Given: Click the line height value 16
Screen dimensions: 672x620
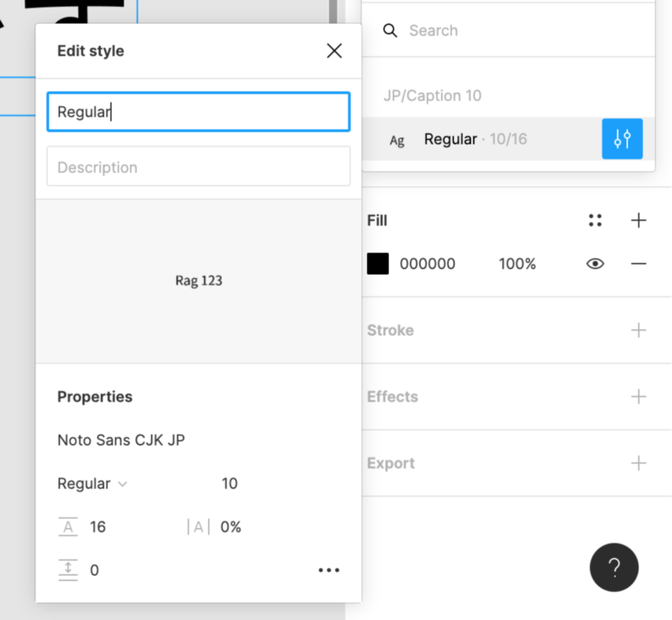Looking at the screenshot, I should [97, 528].
